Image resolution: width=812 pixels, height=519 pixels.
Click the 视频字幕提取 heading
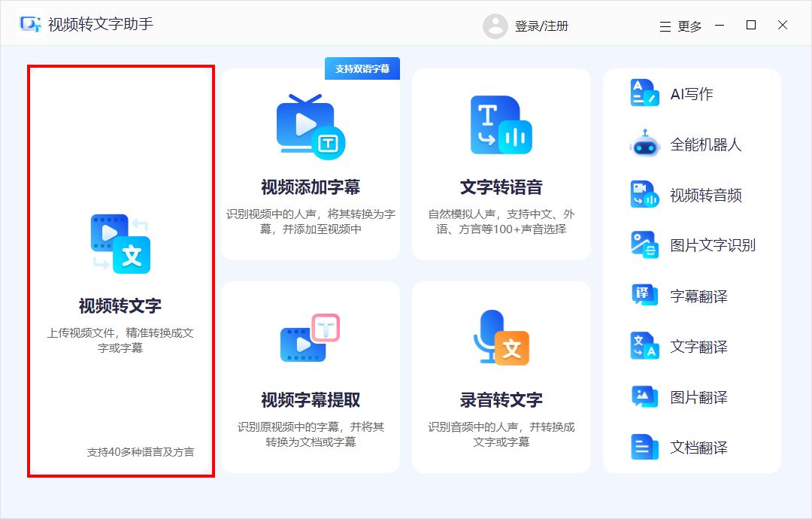[x=311, y=400]
